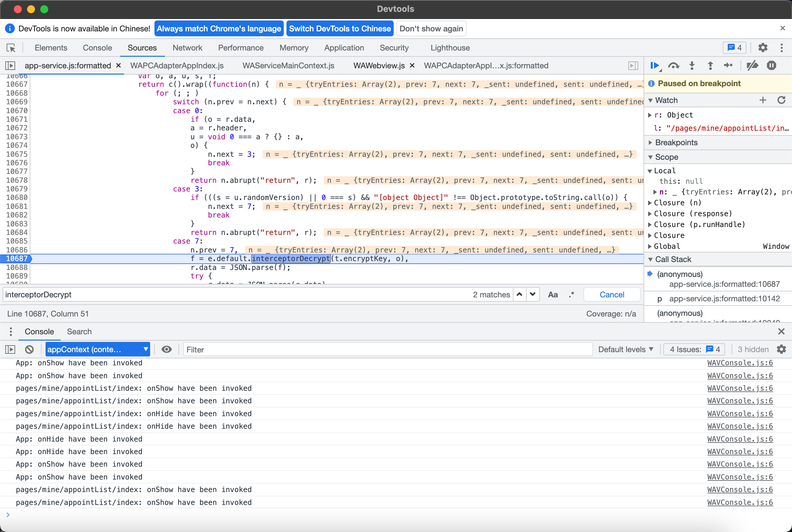Viewport: 792px width, 532px height.
Task: Click the 4 Issues button in the console
Action: click(x=694, y=349)
